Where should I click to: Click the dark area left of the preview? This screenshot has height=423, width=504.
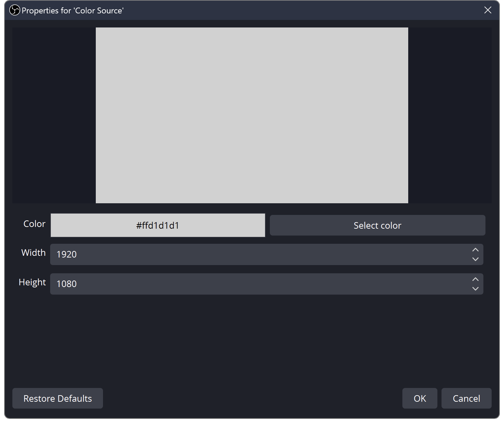pyautogui.click(x=54, y=115)
